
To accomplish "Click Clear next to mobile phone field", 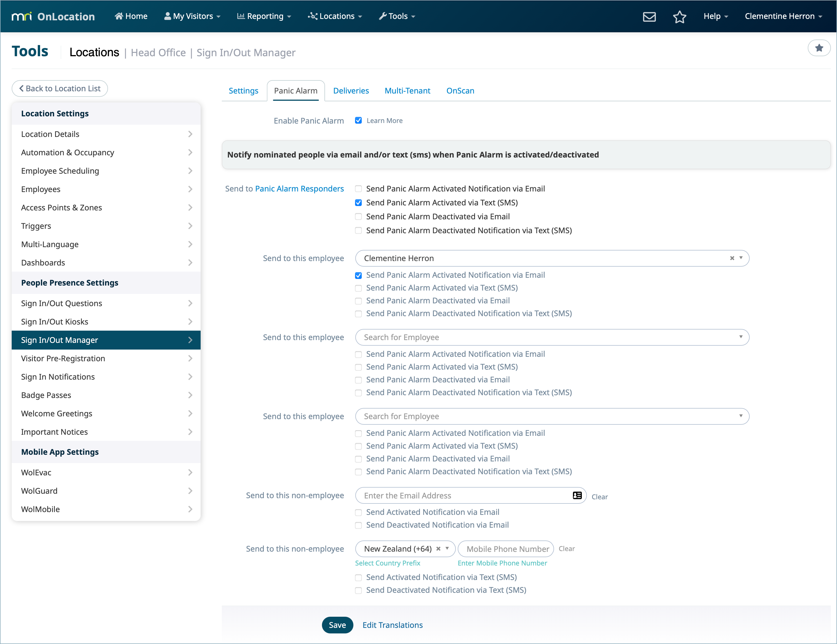I will [x=567, y=549].
